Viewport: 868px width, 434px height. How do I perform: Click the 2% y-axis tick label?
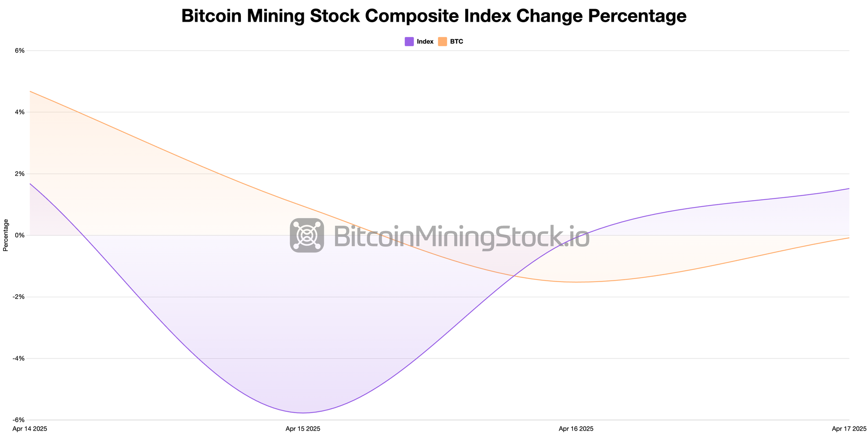point(20,174)
